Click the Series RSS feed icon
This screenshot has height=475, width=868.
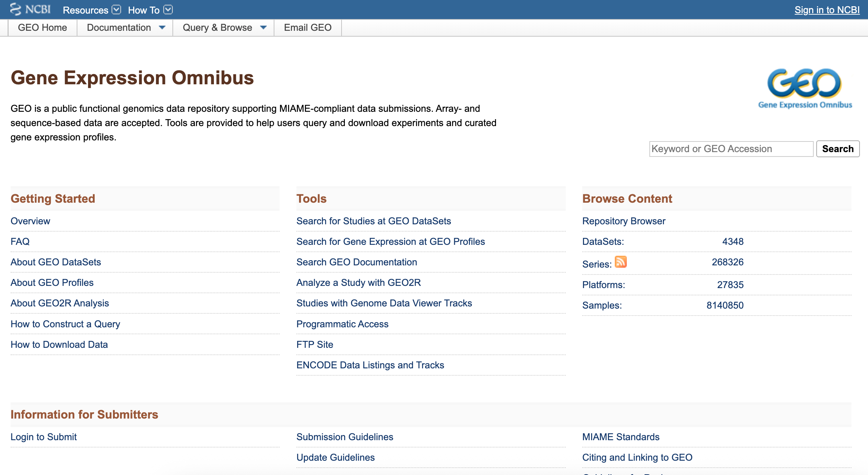(x=620, y=262)
